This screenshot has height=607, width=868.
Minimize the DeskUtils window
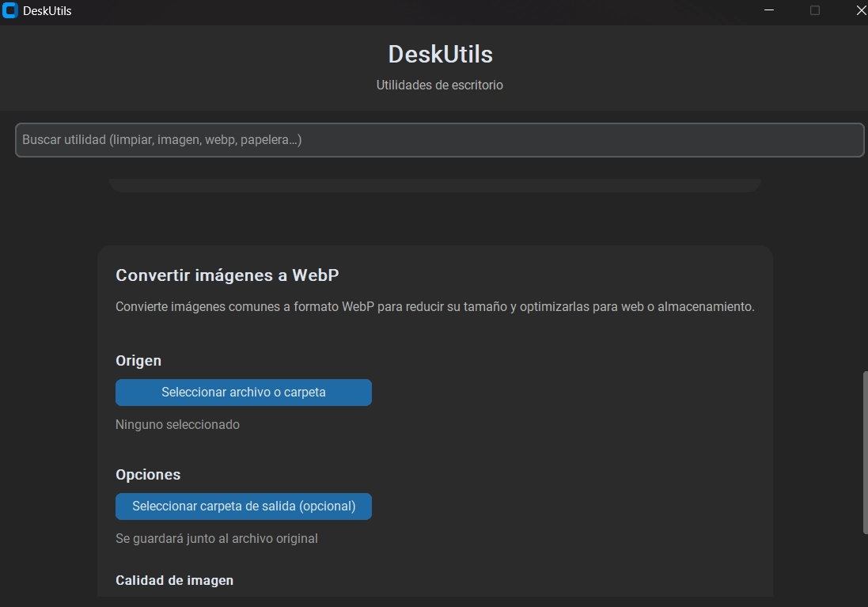[x=769, y=10]
